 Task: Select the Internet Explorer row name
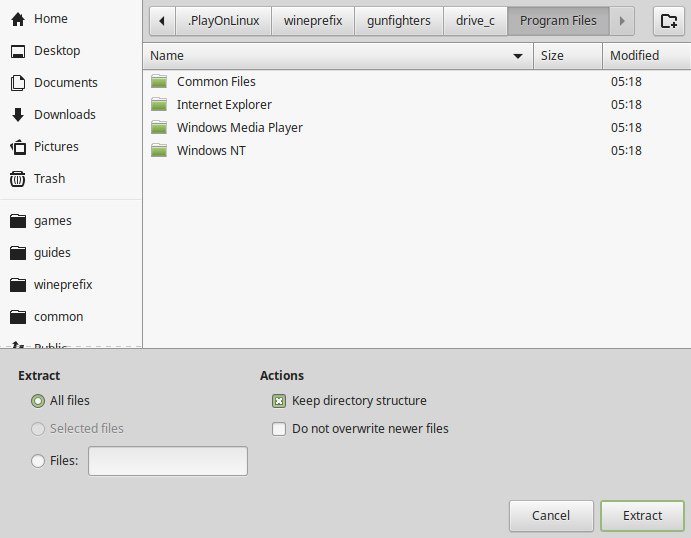224,104
